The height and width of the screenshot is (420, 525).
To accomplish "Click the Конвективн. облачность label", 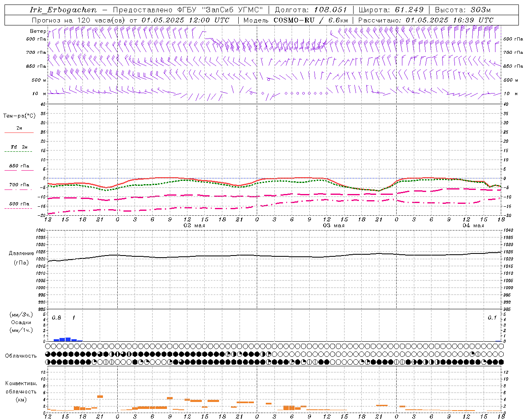I will pos(21,387).
